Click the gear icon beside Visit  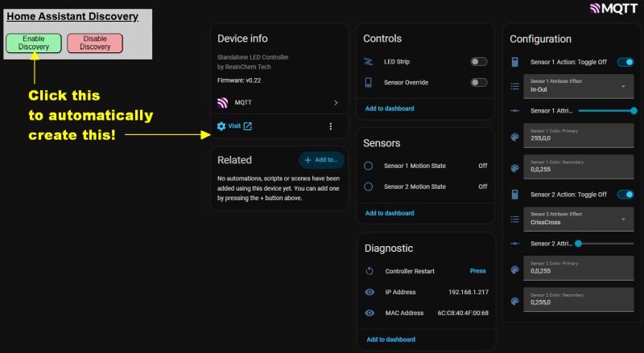tap(221, 126)
